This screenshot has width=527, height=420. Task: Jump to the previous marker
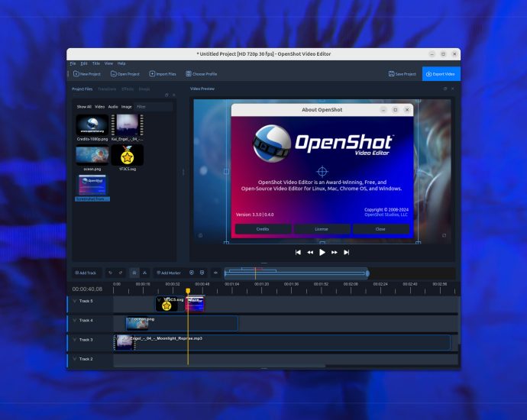(x=192, y=273)
